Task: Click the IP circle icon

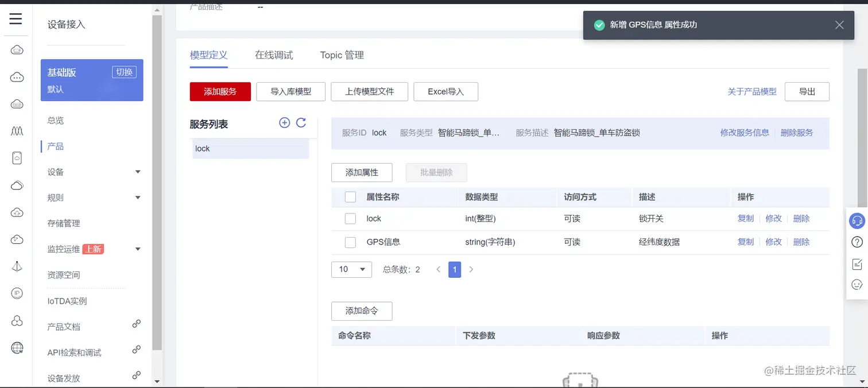Action: (x=17, y=293)
